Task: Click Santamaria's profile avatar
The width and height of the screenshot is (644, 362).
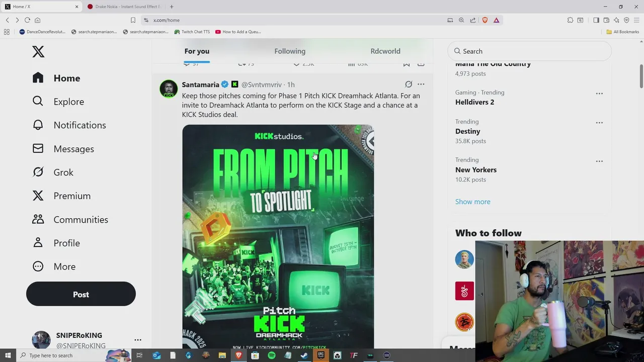Action: 169,89
